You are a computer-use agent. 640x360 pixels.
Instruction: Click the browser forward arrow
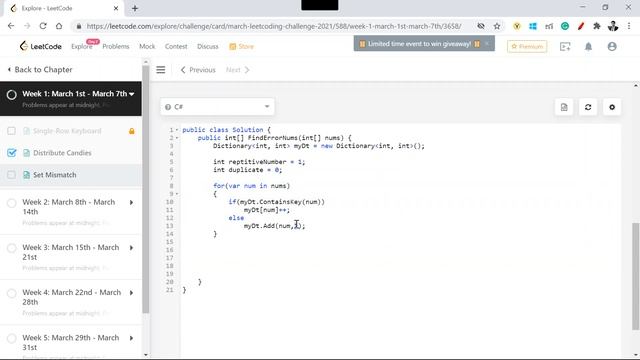(x=27, y=26)
